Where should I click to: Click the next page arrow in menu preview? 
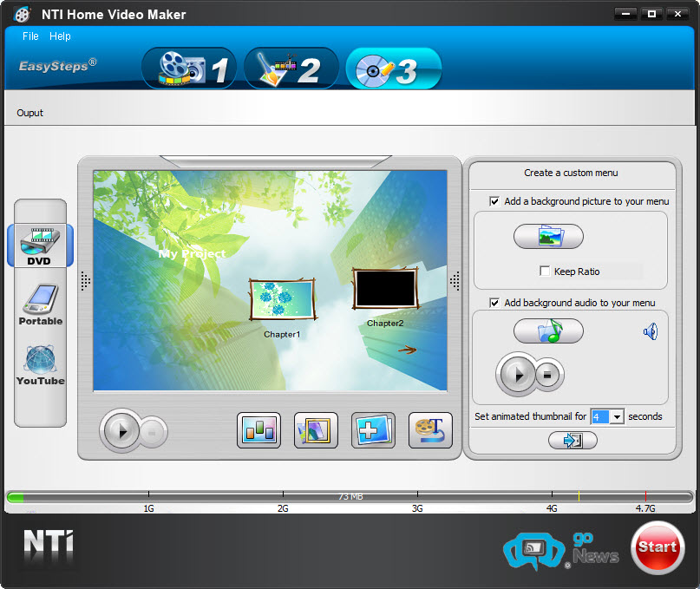pos(407,350)
